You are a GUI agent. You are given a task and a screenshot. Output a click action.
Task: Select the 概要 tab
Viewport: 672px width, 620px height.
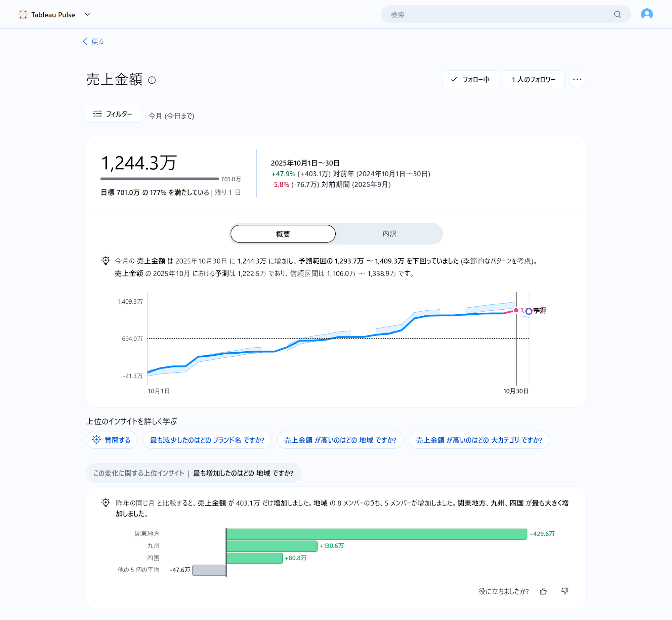coord(283,234)
